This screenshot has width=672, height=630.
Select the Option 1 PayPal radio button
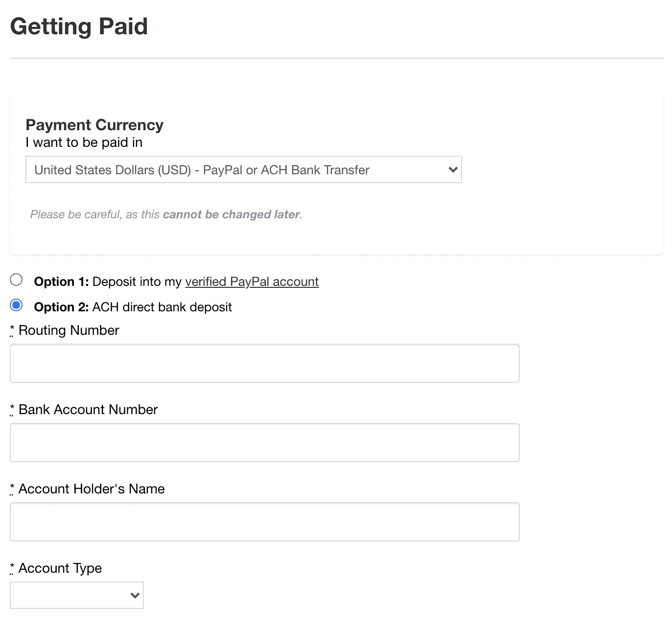(16, 280)
